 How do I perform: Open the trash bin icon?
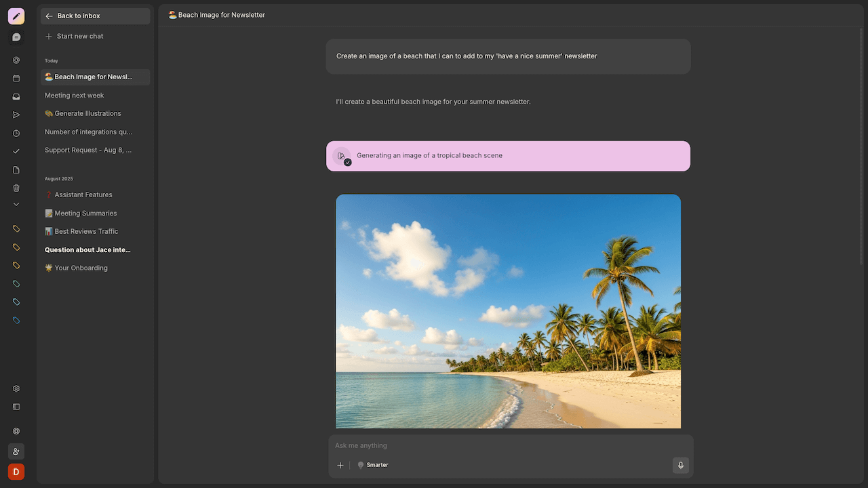[16, 188]
